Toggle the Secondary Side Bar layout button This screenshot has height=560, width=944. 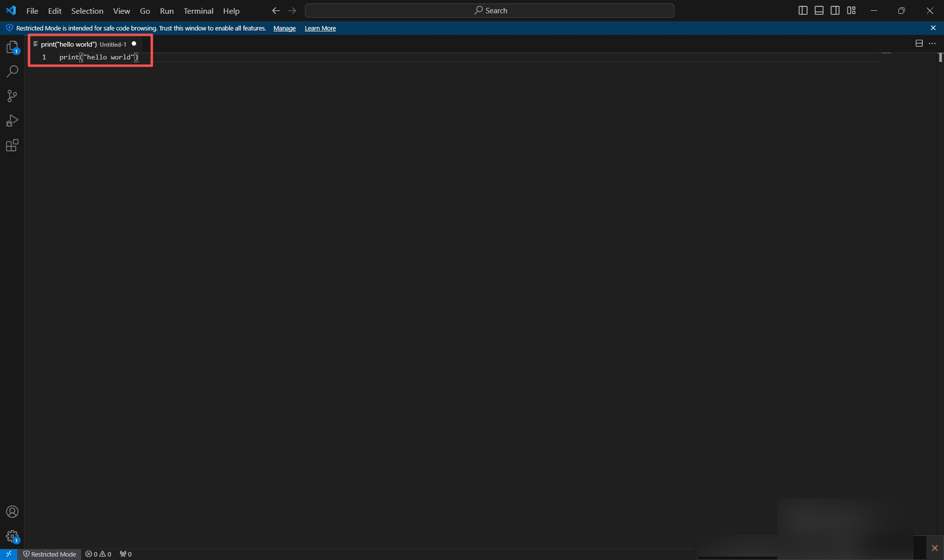(835, 11)
